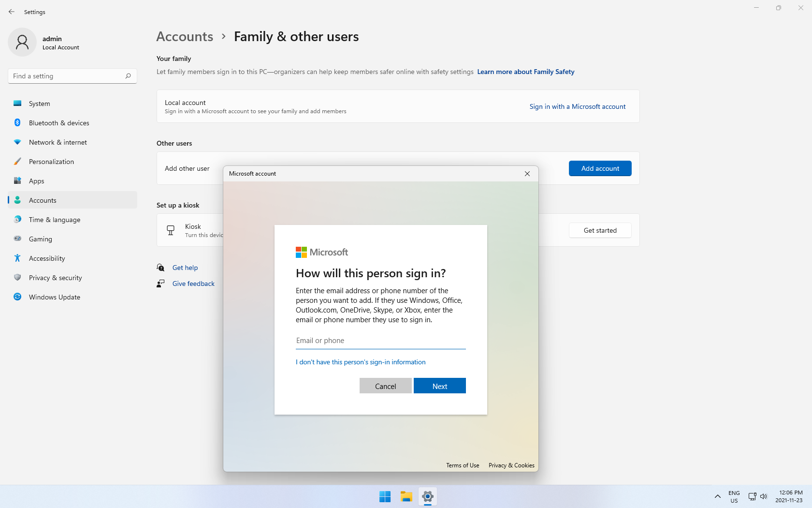The image size is (812, 508).
Task: Select Gaming in the sidebar
Action: pos(40,239)
